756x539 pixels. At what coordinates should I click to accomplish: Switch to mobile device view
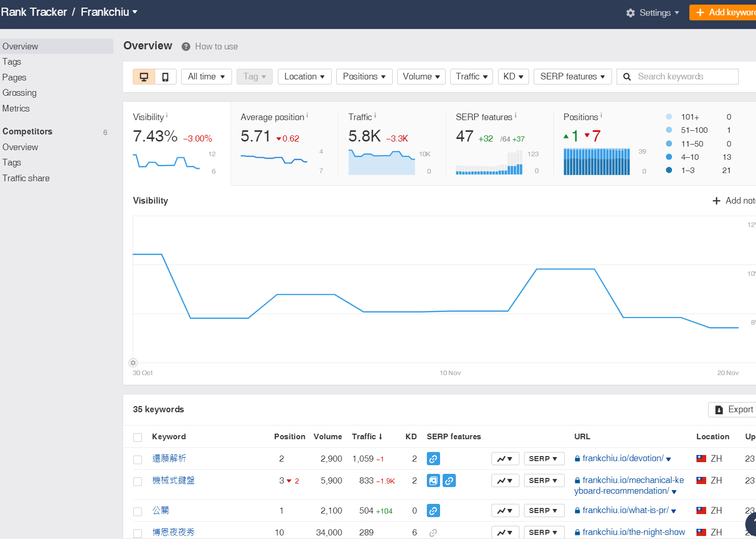pos(165,77)
